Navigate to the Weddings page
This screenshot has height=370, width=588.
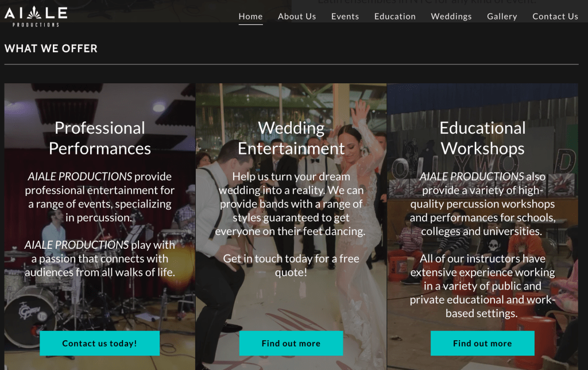[x=451, y=17]
